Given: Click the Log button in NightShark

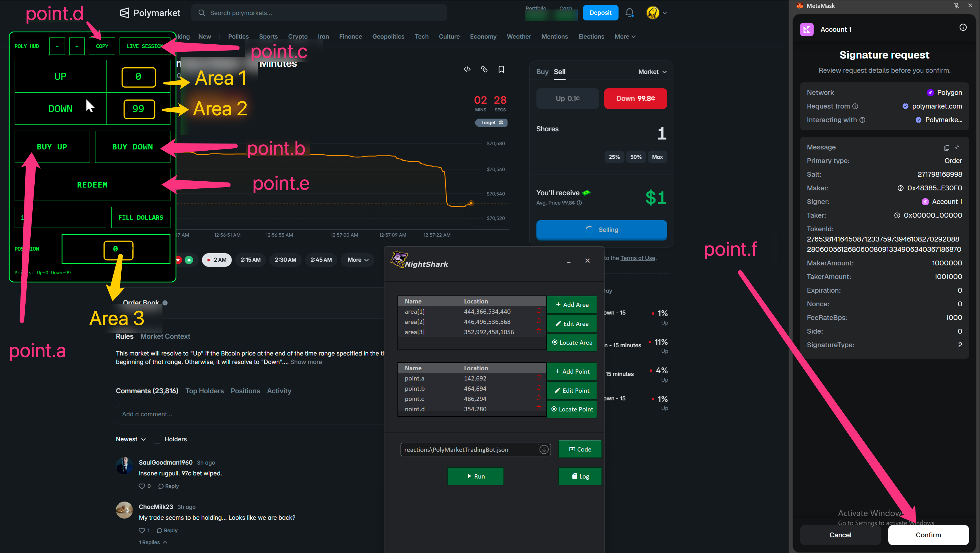Looking at the screenshot, I should coord(580,477).
